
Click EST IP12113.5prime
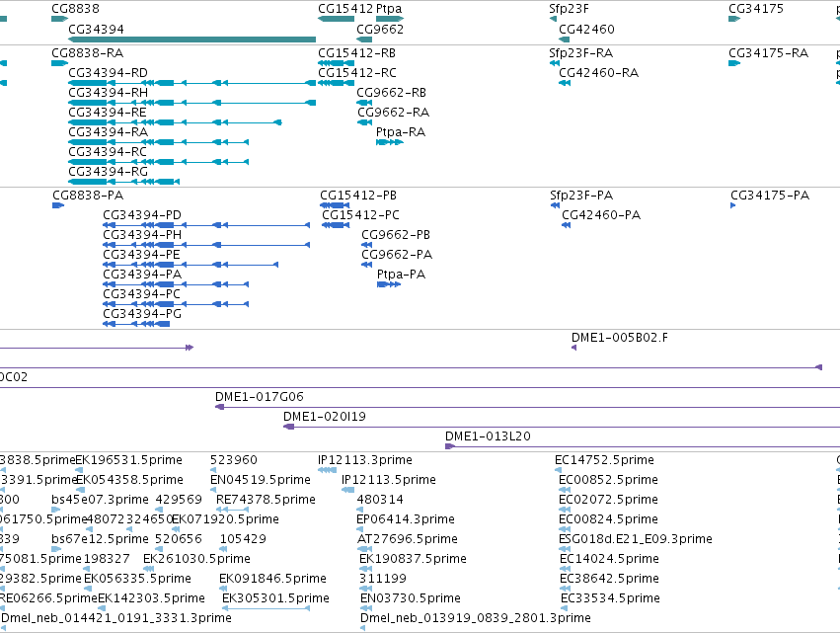pos(389,480)
